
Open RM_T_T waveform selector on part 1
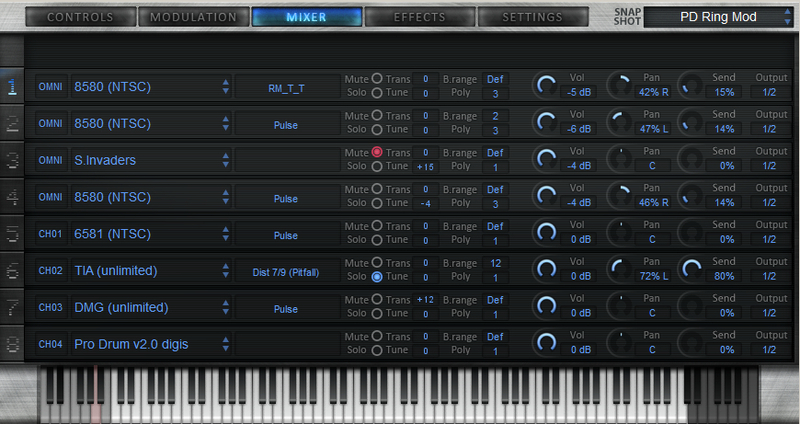tap(287, 88)
